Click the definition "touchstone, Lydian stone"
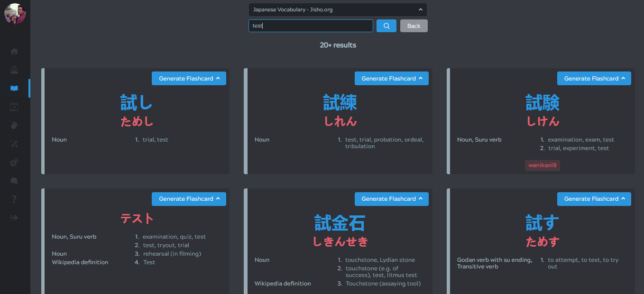The height and width of the screenshot is (294, 644). pyautogui.click(x=380, y=260)
